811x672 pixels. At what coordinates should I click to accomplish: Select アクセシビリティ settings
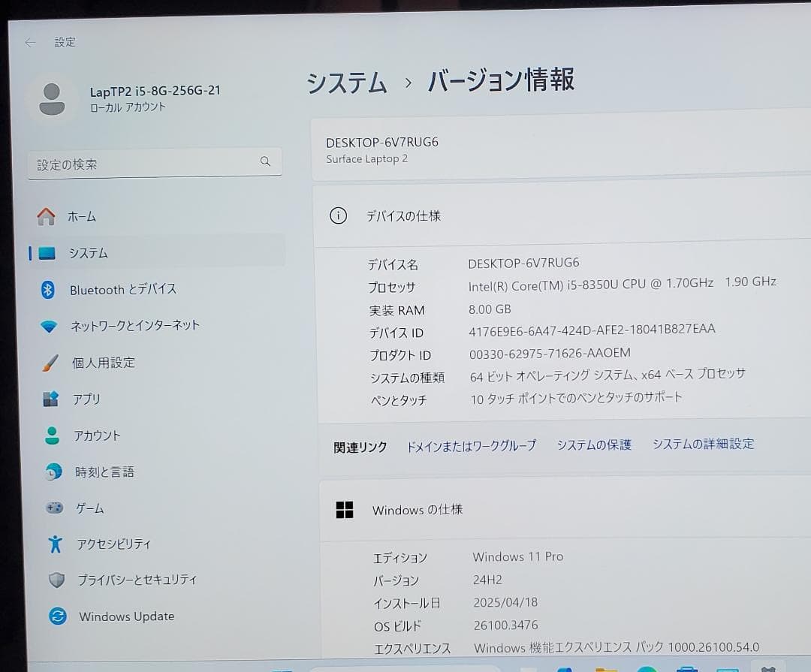click(116, 544)
